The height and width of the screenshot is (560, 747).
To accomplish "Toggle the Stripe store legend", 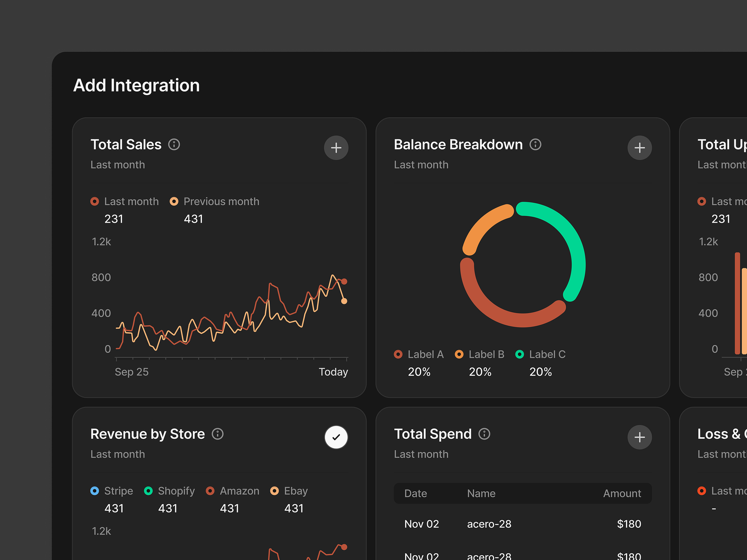I will pyautogui.click(x=112, y=491).
